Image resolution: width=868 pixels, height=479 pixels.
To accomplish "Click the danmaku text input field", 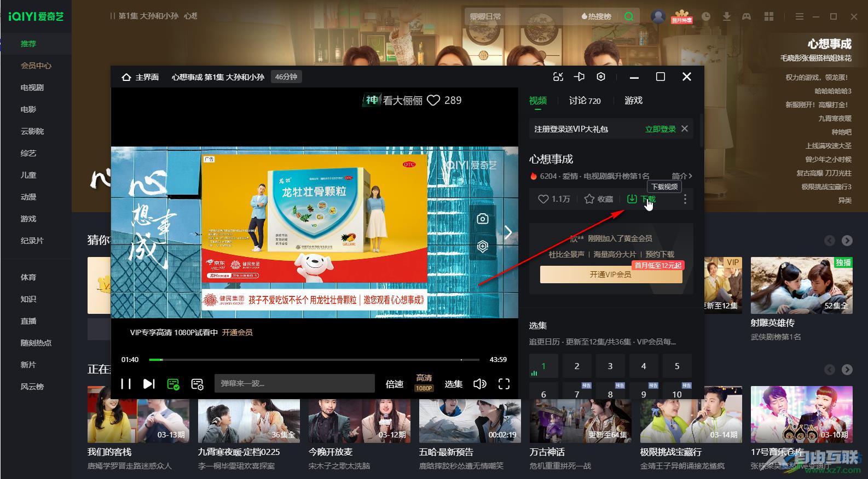I will click(294, 383).
